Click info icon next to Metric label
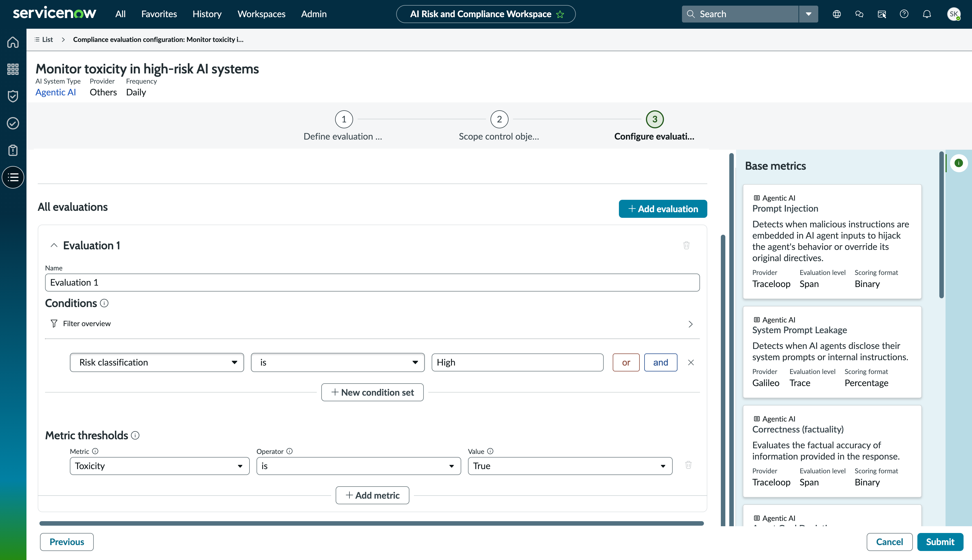The height and width of the screenshot is (560, 972). [95, 451]
